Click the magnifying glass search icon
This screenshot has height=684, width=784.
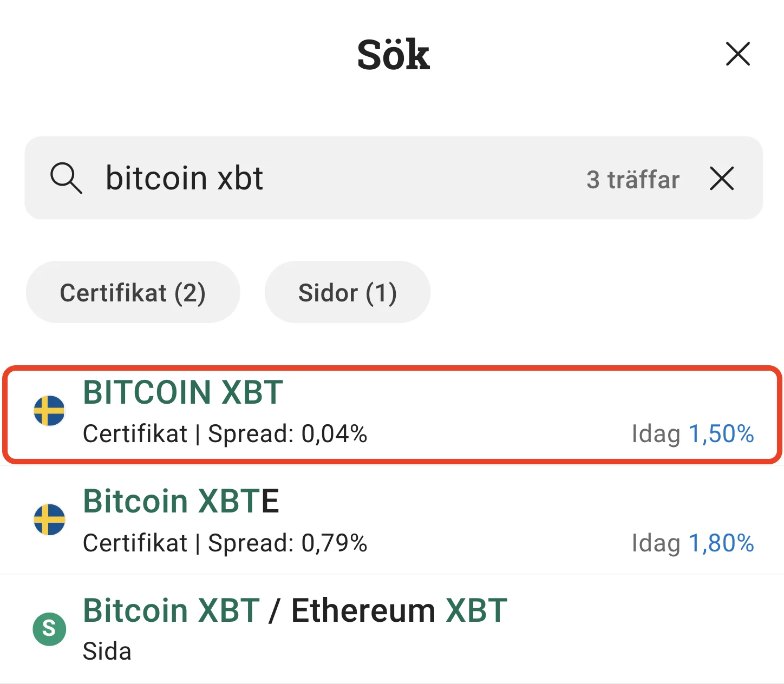point(66,178)
